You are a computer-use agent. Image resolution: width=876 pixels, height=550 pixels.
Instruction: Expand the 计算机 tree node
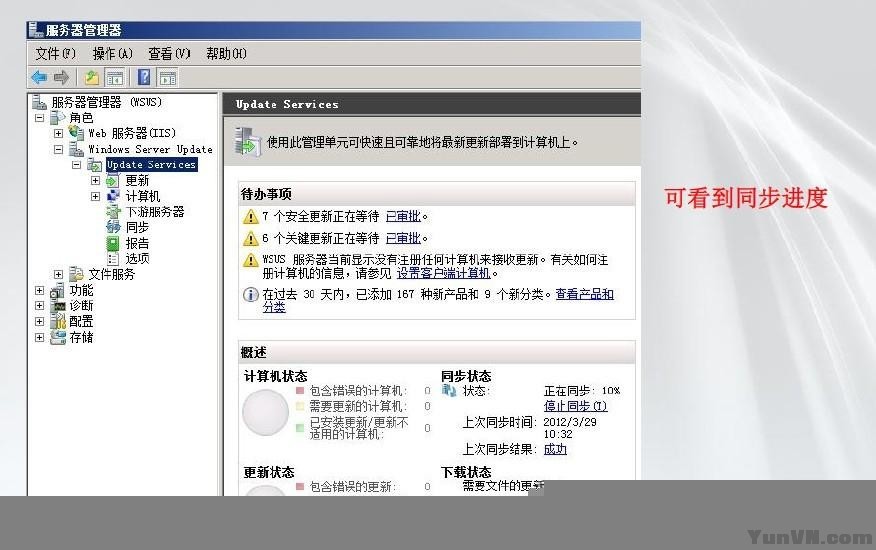pyautogui.click(x=95, y=196)
